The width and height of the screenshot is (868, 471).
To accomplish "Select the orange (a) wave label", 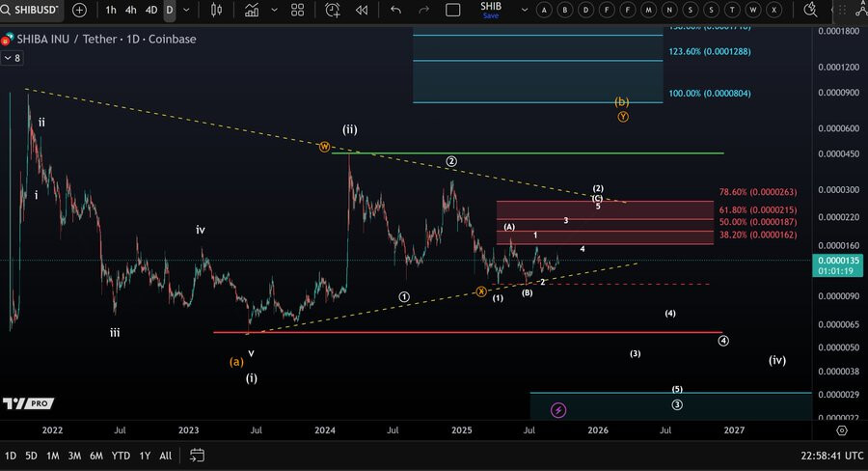I will click(x=236, y=362).
